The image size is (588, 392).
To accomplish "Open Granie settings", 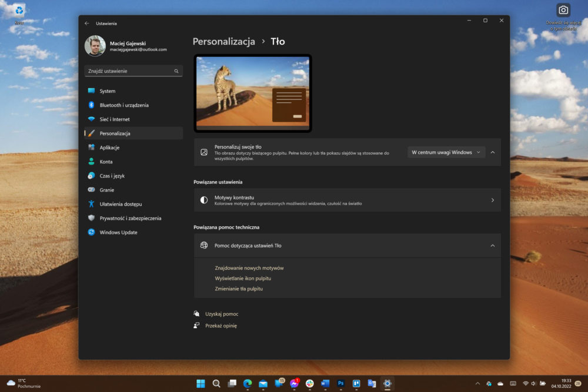I will coord(133,190).
